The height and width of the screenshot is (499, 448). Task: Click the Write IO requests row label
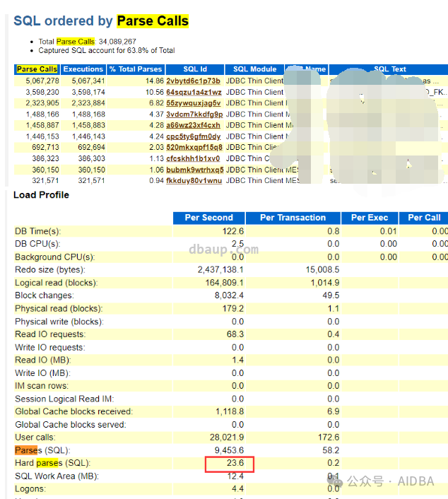pyautogui.click(x=50, y=347)
